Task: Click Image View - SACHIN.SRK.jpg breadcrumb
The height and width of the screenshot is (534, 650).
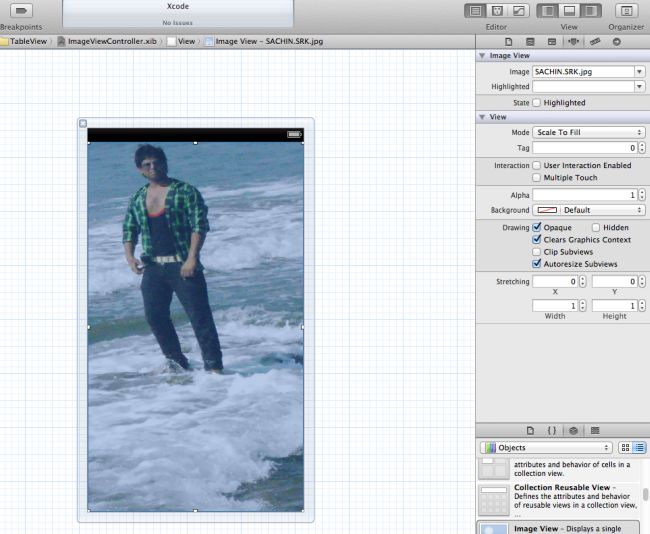Action: (x=264, y=41)
